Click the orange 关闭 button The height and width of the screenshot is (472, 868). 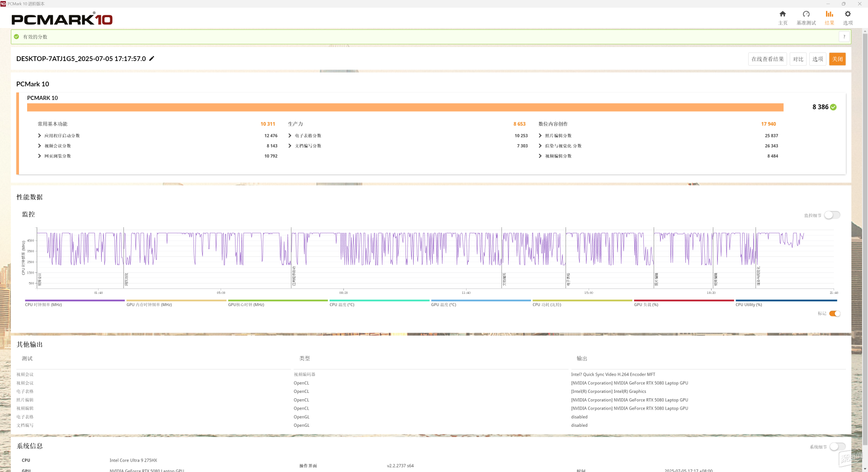pyautogui.click(x=837, y=59)
